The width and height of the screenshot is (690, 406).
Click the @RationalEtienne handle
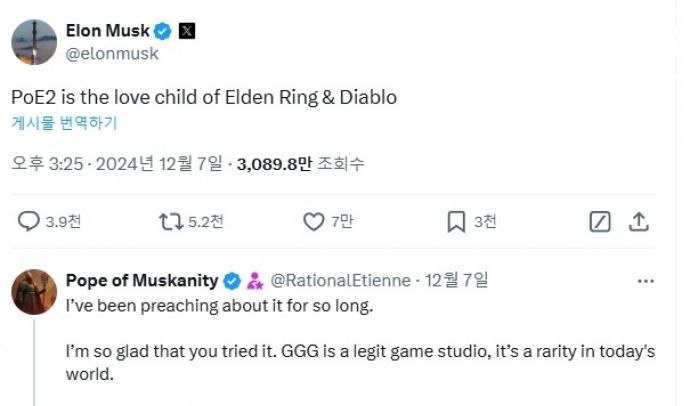pos(341,280)
